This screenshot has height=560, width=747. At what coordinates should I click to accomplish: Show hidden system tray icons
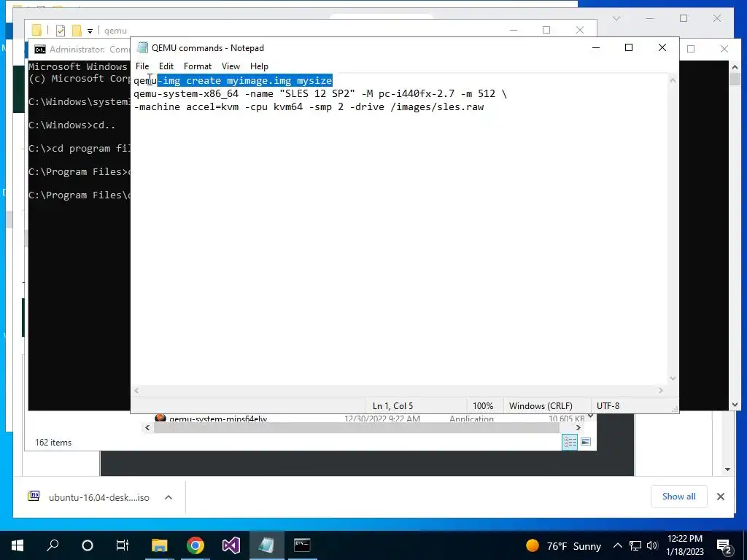pyautogui.click(x=617, y=545)
